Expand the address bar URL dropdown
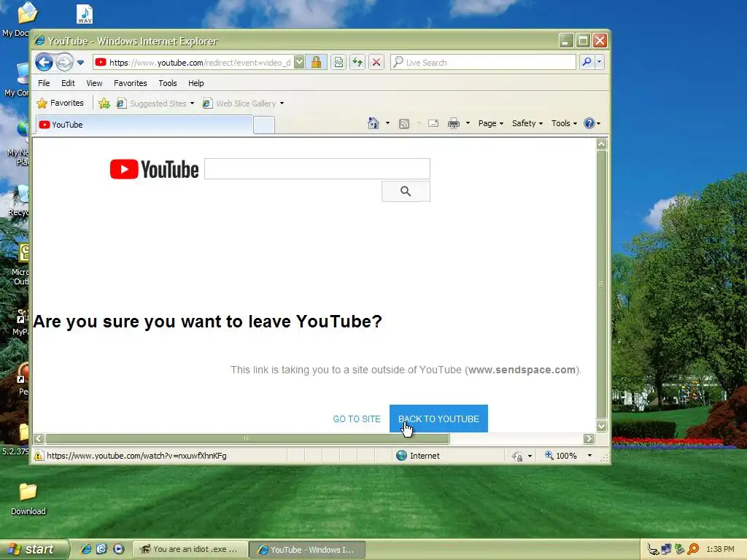Viewport: 747px width, 560px height. coord(299,62)
